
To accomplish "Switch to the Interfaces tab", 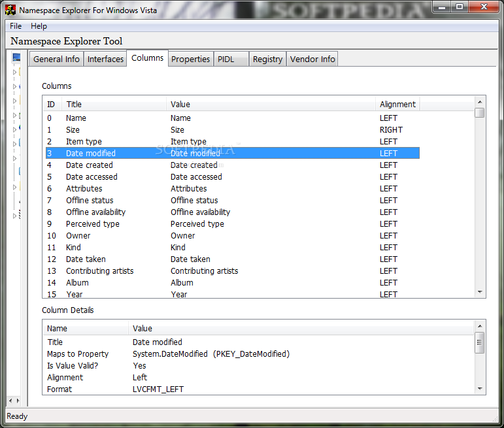I will tap(105, 59).
